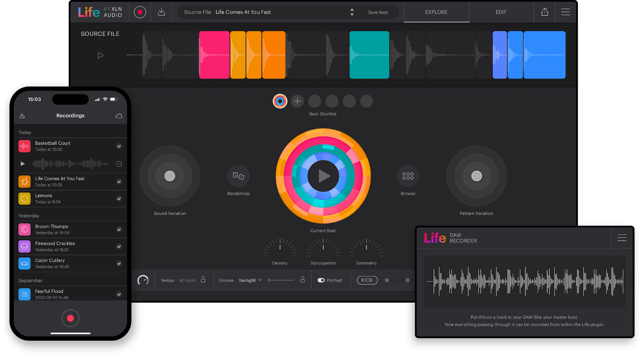
Task: Tap the Cabin Cutlery blue icon
Action: 25,263
